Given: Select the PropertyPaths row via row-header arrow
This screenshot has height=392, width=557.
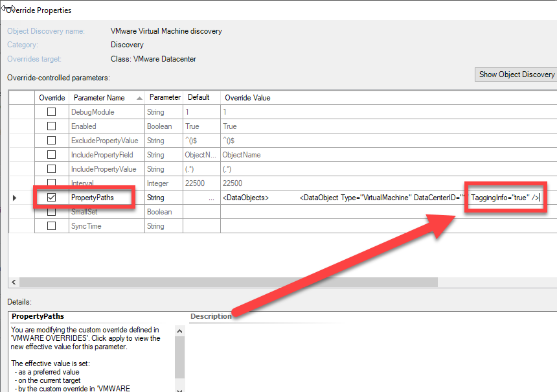Looking at the screenshot, I should click(15, 198).
